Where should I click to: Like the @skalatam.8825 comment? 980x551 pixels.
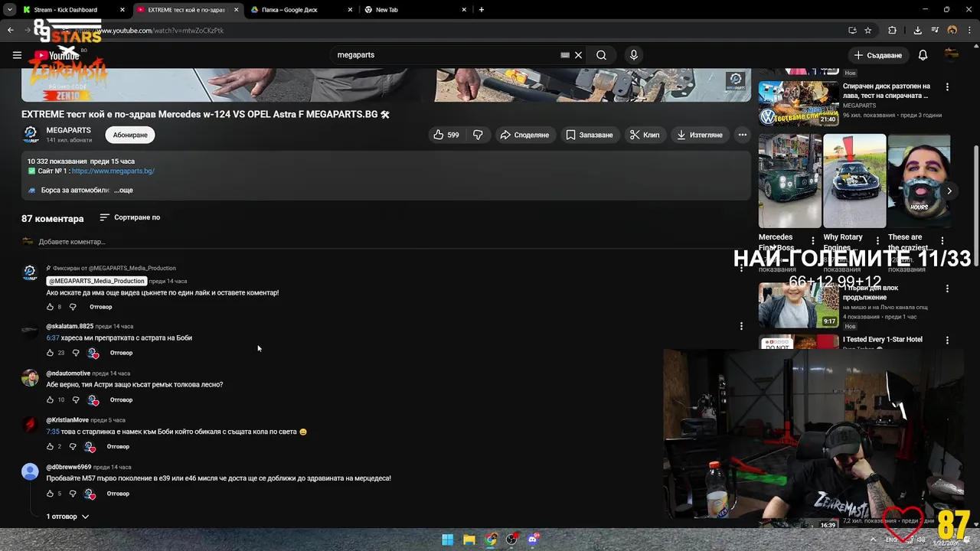51,353
